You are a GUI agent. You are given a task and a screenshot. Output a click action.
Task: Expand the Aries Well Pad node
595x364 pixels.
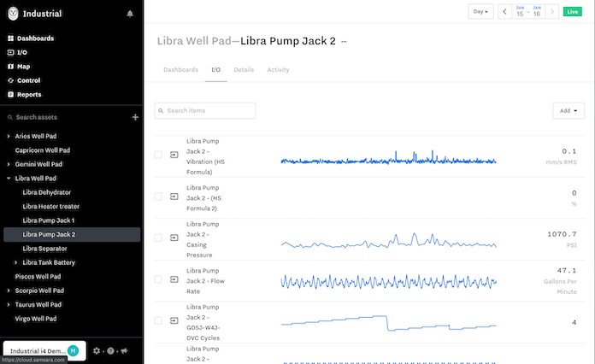(x=9, y=136)
